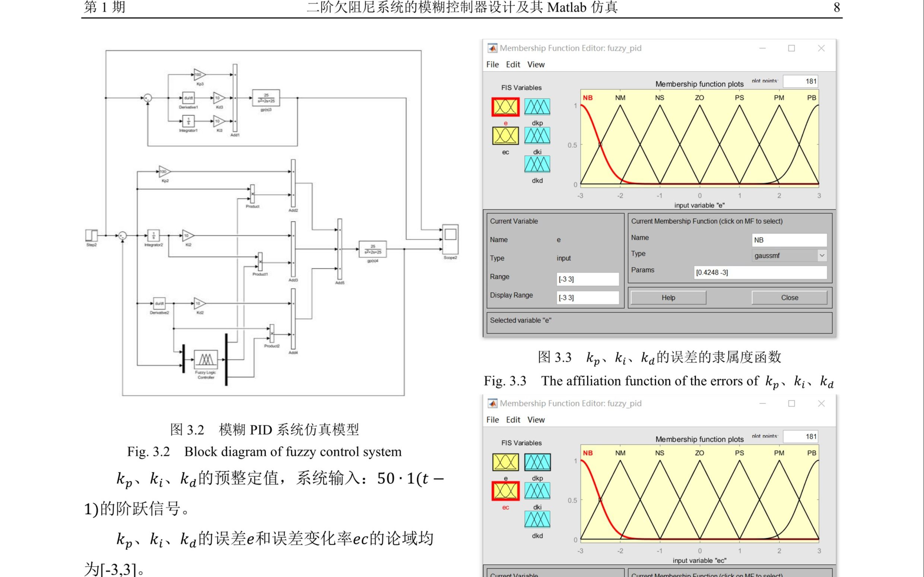Select the 'dki' output variable in upper editor

point(537,136)
